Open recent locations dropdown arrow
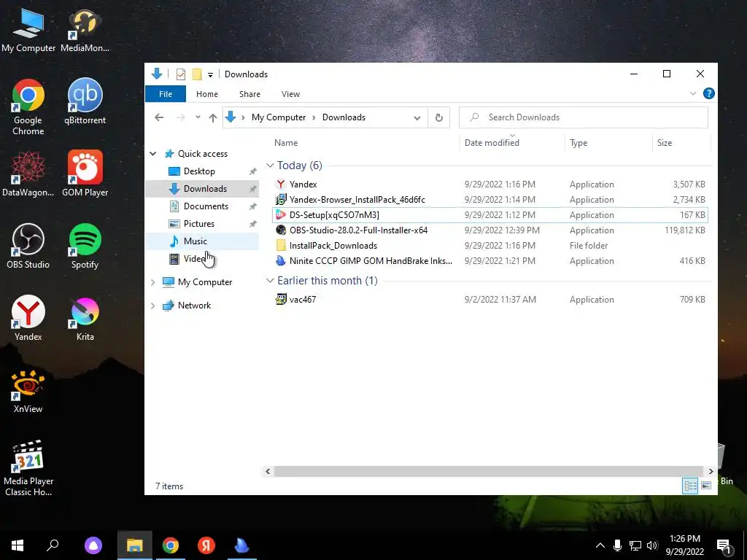This screenshot has height=560, width=747. [x=198, y=117]
